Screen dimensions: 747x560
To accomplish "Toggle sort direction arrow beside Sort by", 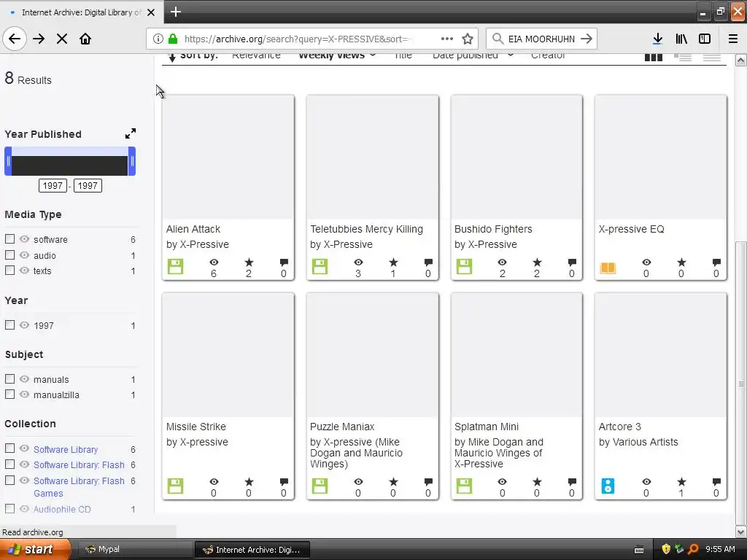I will 172,58.
